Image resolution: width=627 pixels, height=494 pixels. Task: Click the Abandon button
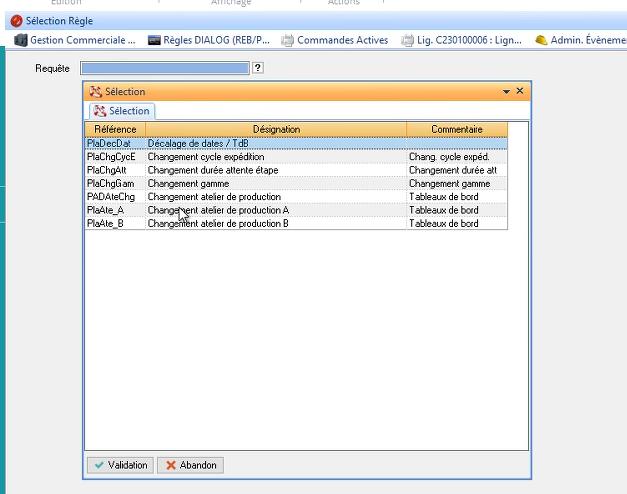pyautogui.click(x=190, y=465)
